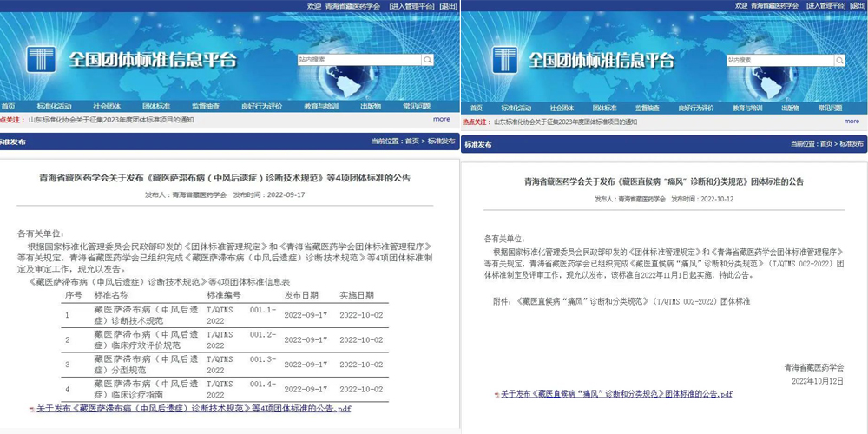Click table cell 临床诊疗指南 in row 4

pyautogui.click(x=145, y=390)
